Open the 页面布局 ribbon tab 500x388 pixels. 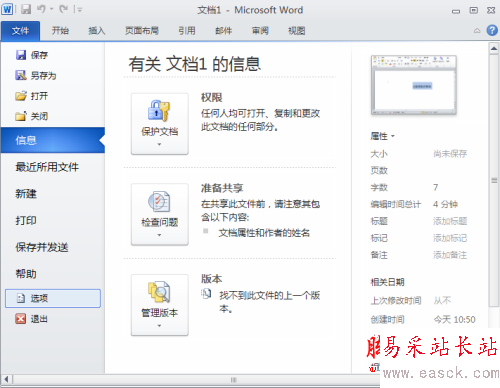pos(142,31)
